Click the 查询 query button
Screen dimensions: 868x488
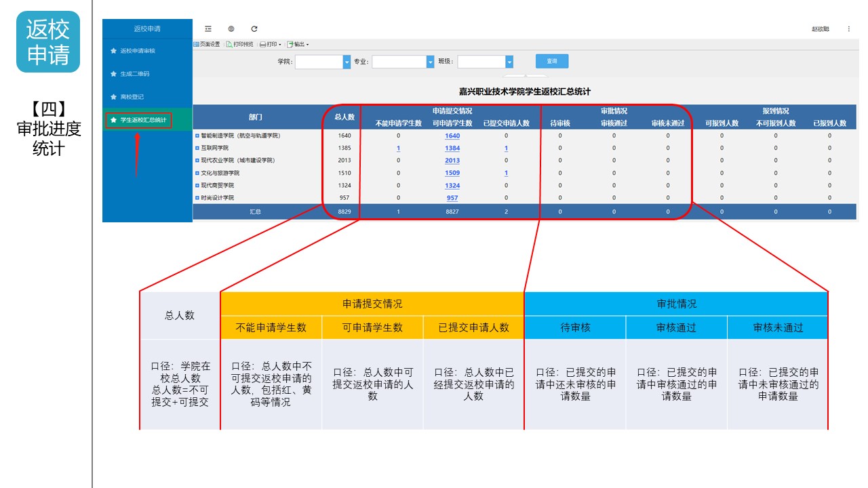[551, 61]
